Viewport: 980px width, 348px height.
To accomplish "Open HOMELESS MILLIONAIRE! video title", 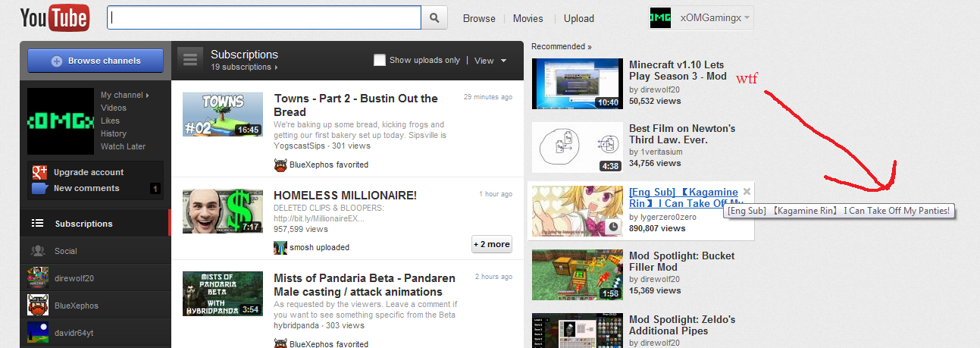I will (346, 195).
